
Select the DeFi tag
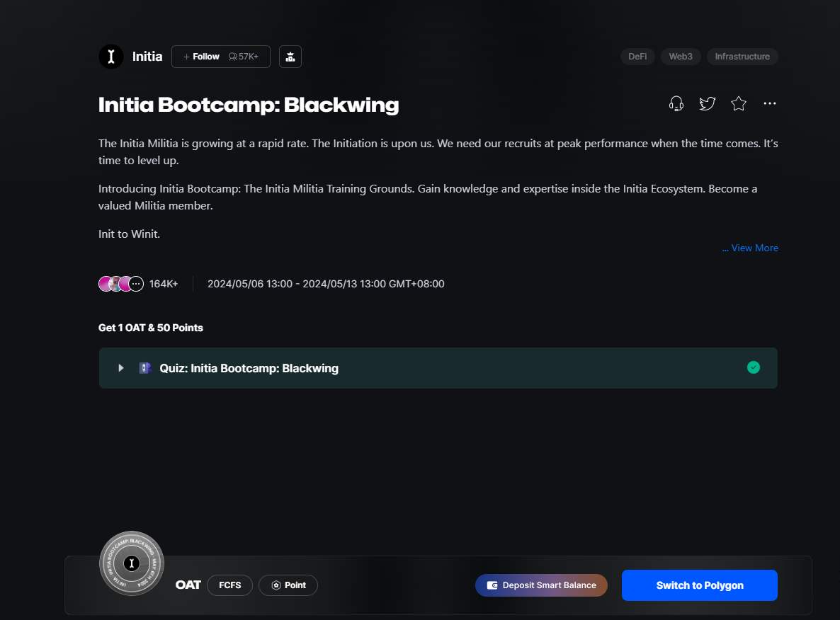pyautogui.click(x=637, y=57)
